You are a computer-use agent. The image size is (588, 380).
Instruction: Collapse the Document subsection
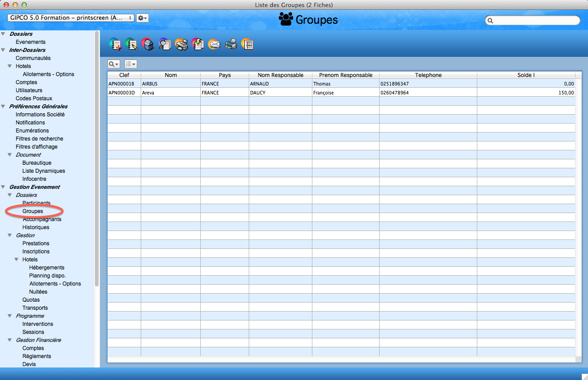pos(10,155)
